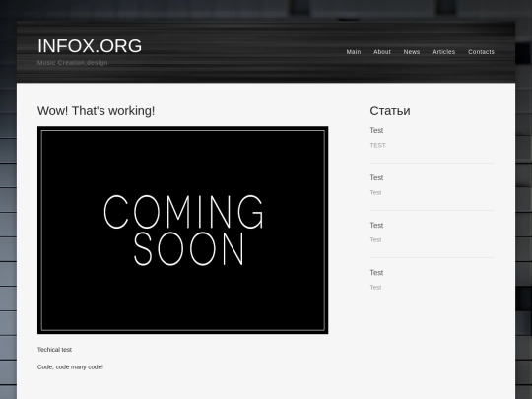Viewport: 532px width, 399px height.
Task: Open the Test article above 'TEST.'
Action: pyautogui.click(x=376, y=130)
